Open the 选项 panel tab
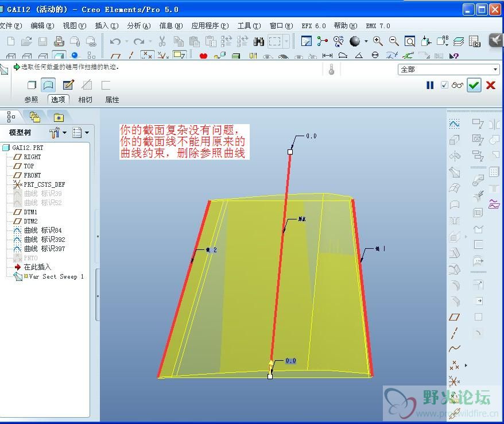 click(58, 100)
